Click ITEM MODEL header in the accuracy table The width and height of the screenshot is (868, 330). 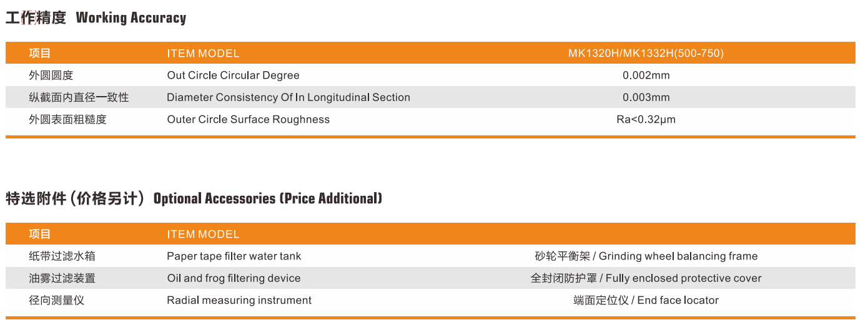[203, 54]
